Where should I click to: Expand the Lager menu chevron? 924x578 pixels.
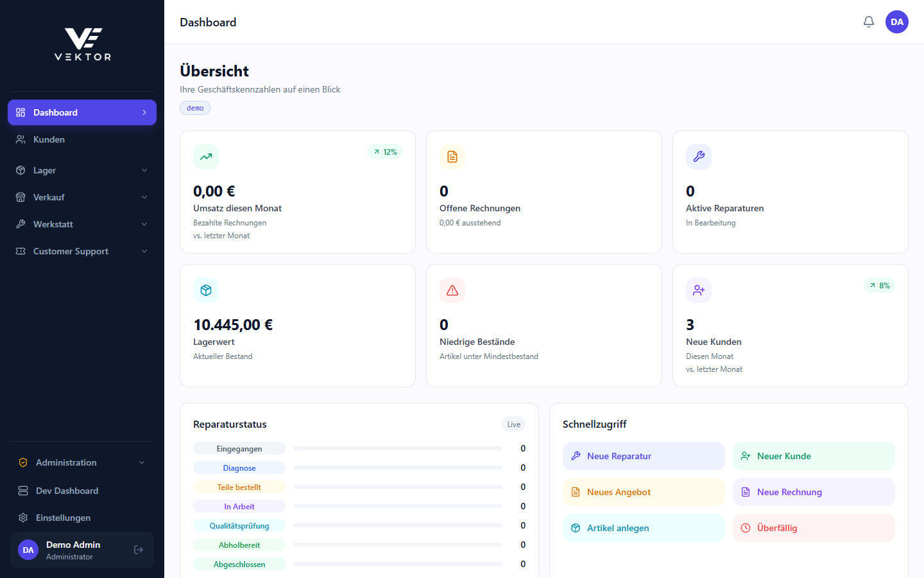coord(144,170)
